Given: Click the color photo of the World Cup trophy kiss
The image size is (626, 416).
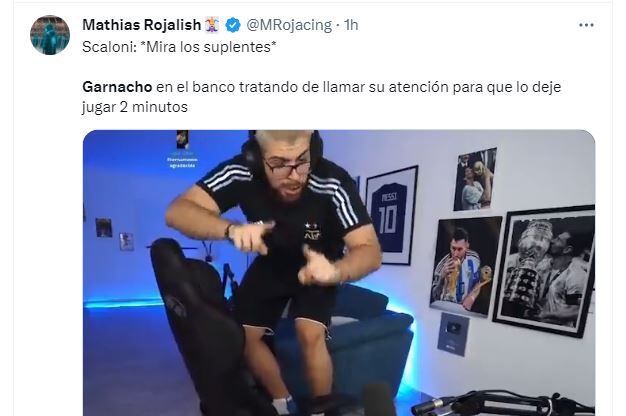Looking at the screenshot, I should [465, 267].
